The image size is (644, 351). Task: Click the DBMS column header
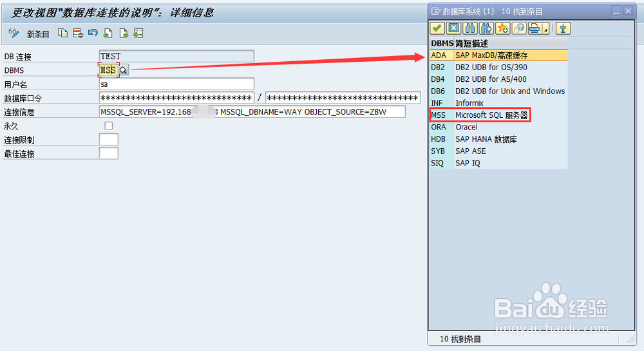pos(442,43)
